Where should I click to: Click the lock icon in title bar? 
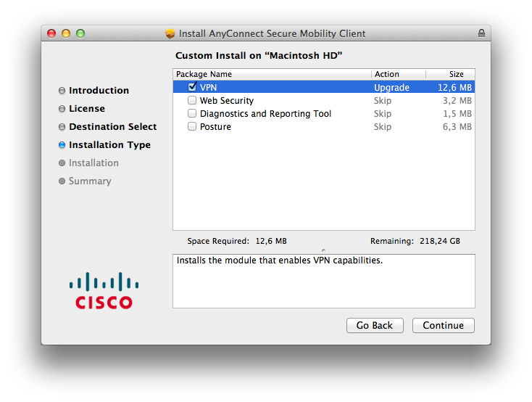[482, 33]
